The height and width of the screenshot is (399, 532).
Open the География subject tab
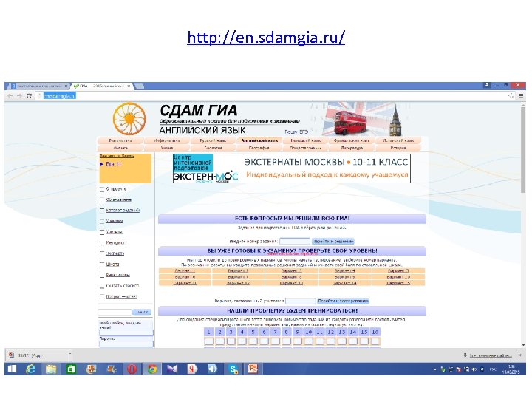(x=259, y=149)
